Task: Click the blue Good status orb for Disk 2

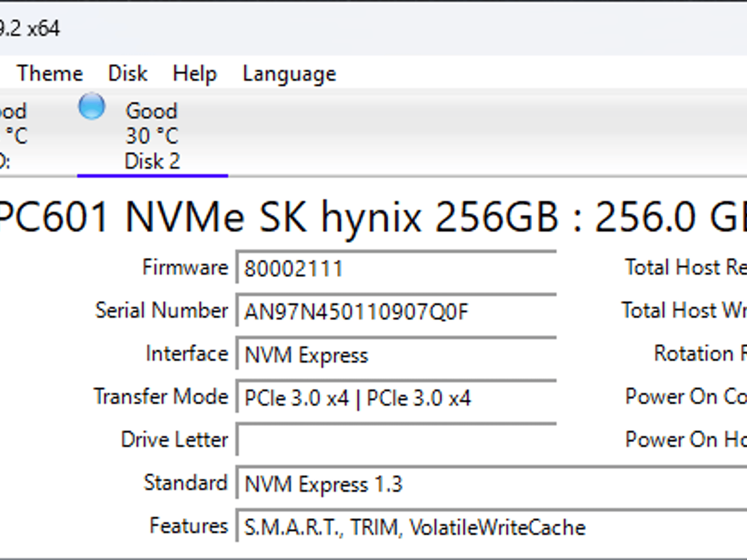Action: coord(92,106)
